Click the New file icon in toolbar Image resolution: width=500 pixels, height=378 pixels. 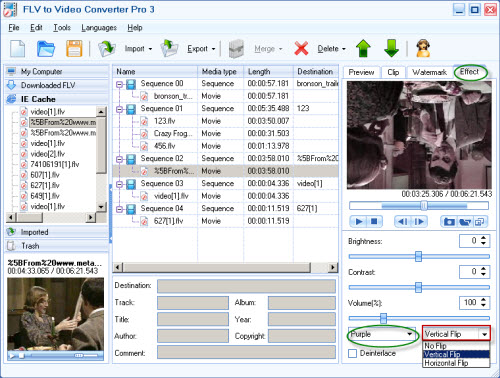coord(18,49)
